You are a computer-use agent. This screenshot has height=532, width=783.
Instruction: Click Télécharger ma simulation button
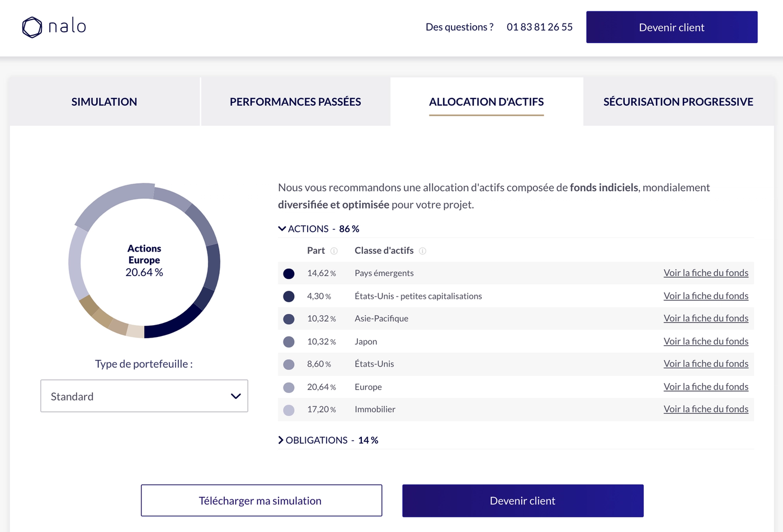261,501
